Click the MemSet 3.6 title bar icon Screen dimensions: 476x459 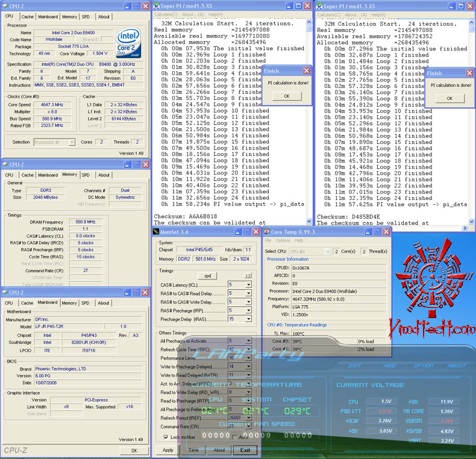click(155, 232)
